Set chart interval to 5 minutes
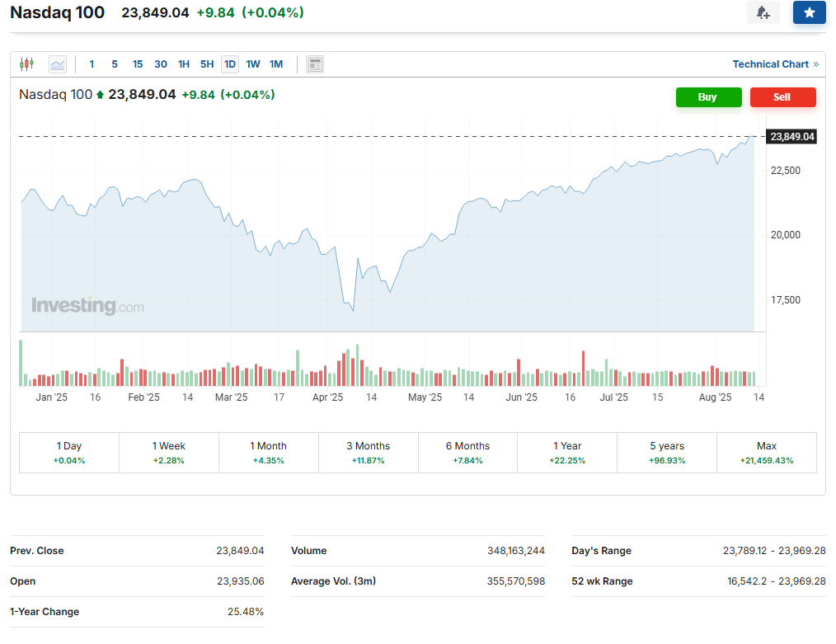 pos(115,64)
